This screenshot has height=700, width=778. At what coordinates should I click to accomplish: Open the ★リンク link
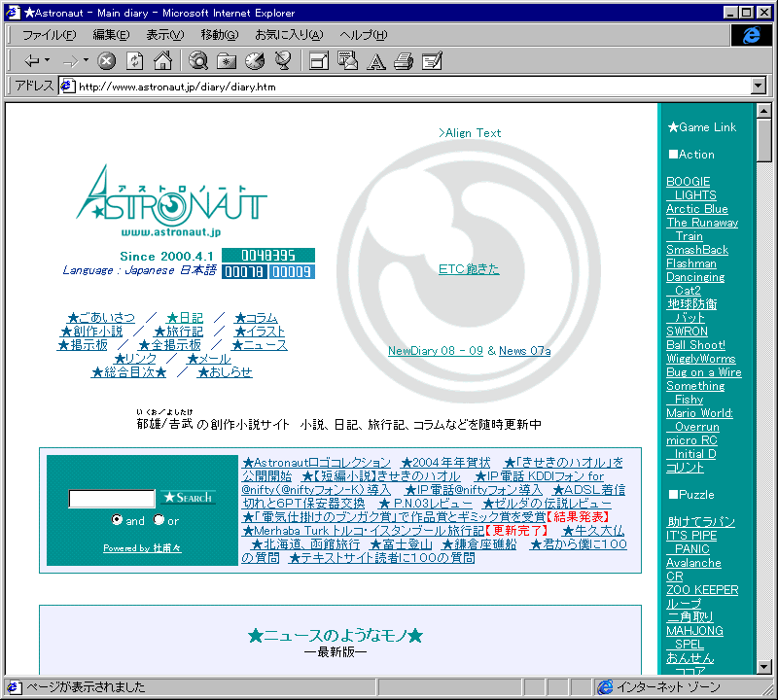135,358
